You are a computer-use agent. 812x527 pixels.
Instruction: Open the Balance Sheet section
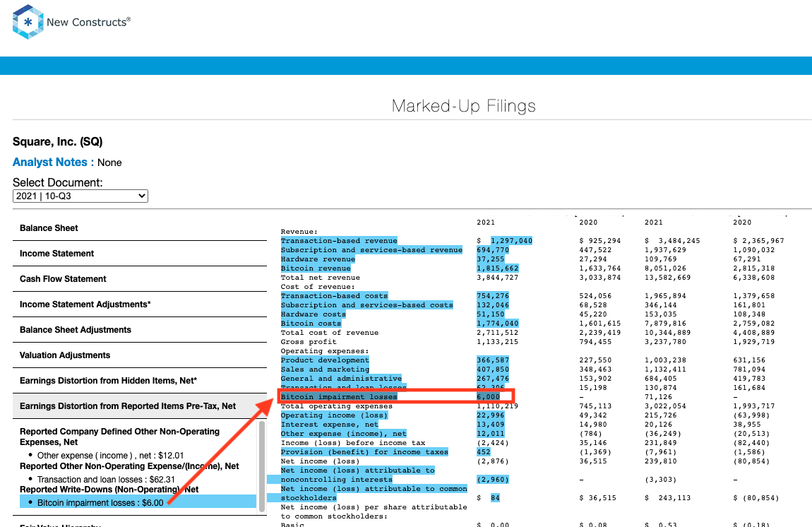click(140, 228)
